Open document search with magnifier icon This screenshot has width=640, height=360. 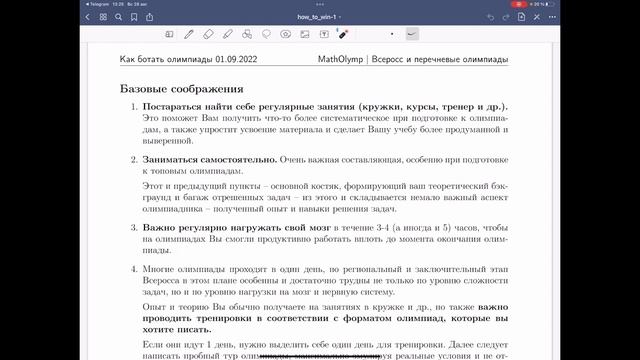click(x=118, y=17)
